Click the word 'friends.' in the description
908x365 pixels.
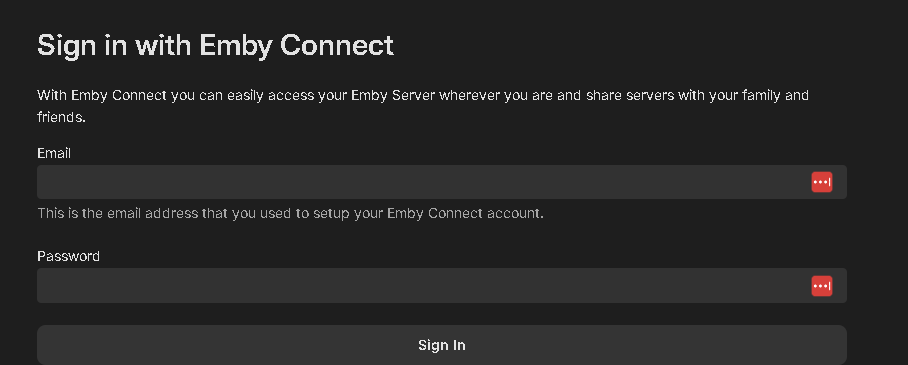tap(61, 117)
